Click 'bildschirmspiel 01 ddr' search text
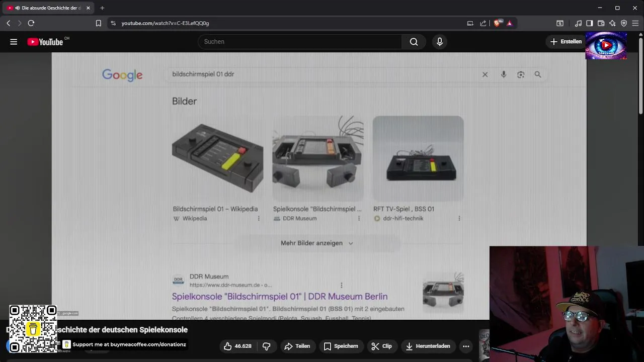 click(x=203, y=74)
